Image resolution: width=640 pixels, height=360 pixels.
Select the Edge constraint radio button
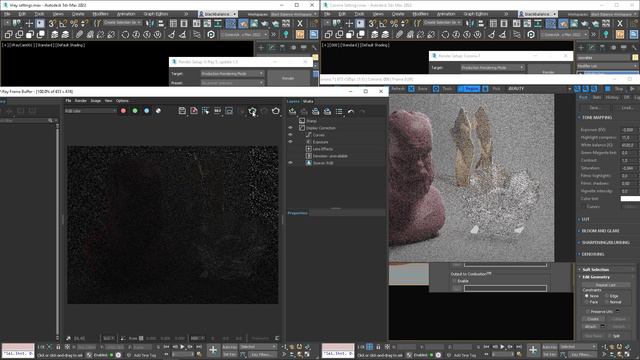coord(607,296)
